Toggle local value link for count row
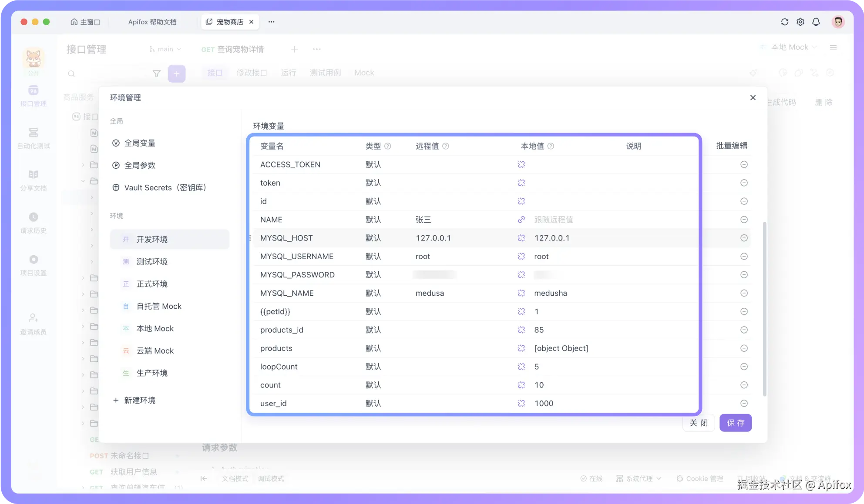Screen dimensions: 864x504 (x=521, y=385)
